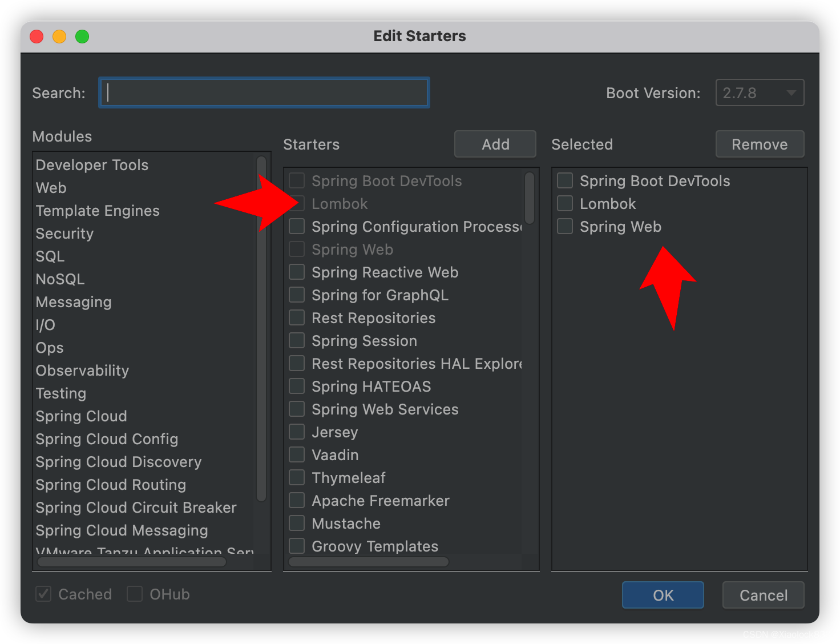Select the Ops module
Screen dimensions: 840x644
pos(50,348)
